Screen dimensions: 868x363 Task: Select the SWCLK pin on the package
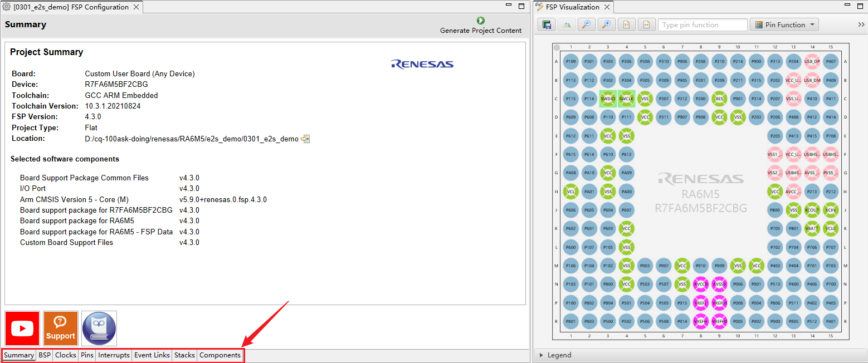pyautogui.click(x=626, y=99)
